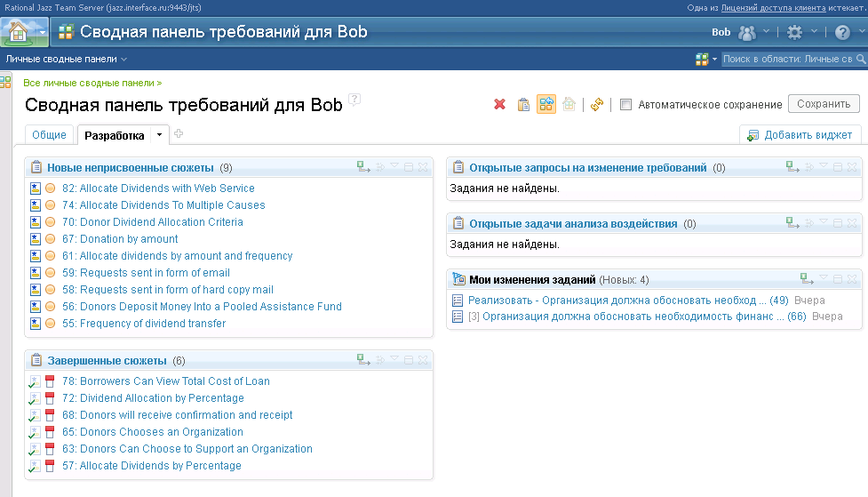Open Новые неприсвоенные сюжеты widget menu triangle
This screenshot has width=868, height=497.
pyautogui.click(x=394, y=165)
